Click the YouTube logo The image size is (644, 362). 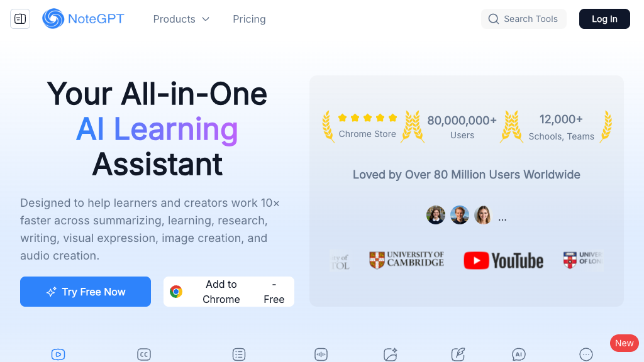coord(504,261)
